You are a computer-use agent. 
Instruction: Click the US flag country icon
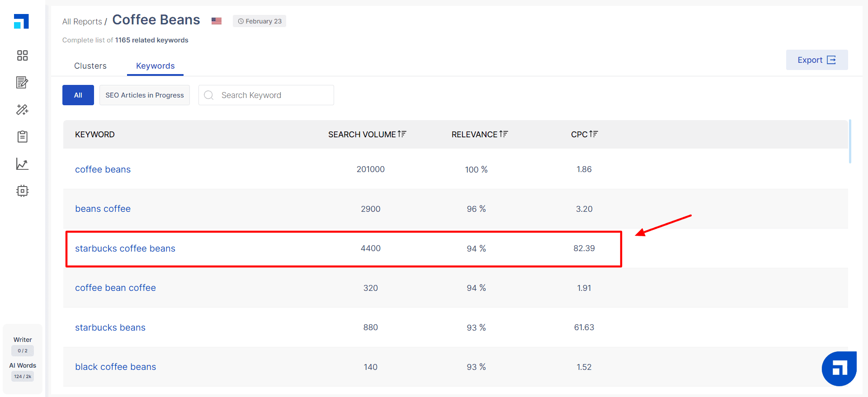pyautogui.click(x=217, y=21)
